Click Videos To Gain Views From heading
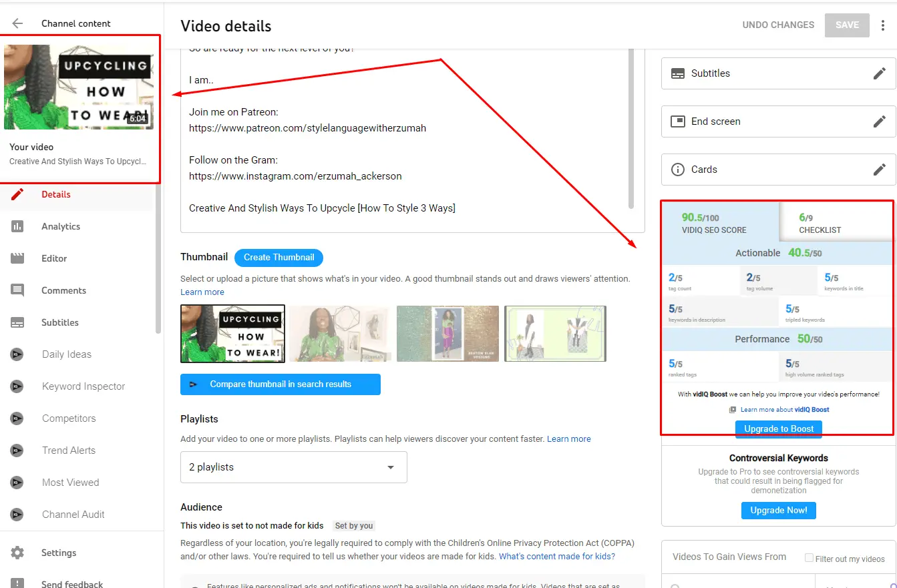The image size is (897, 588). [729, 557]
